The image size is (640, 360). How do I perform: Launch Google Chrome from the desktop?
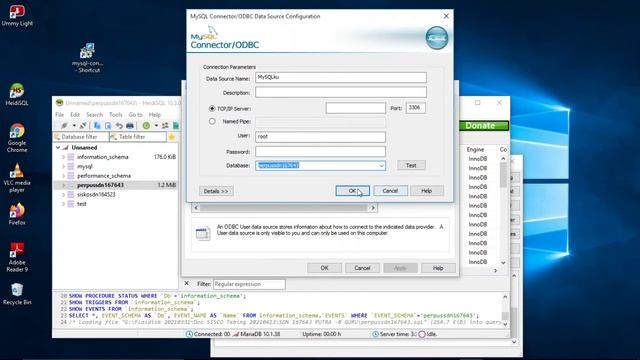17,138
